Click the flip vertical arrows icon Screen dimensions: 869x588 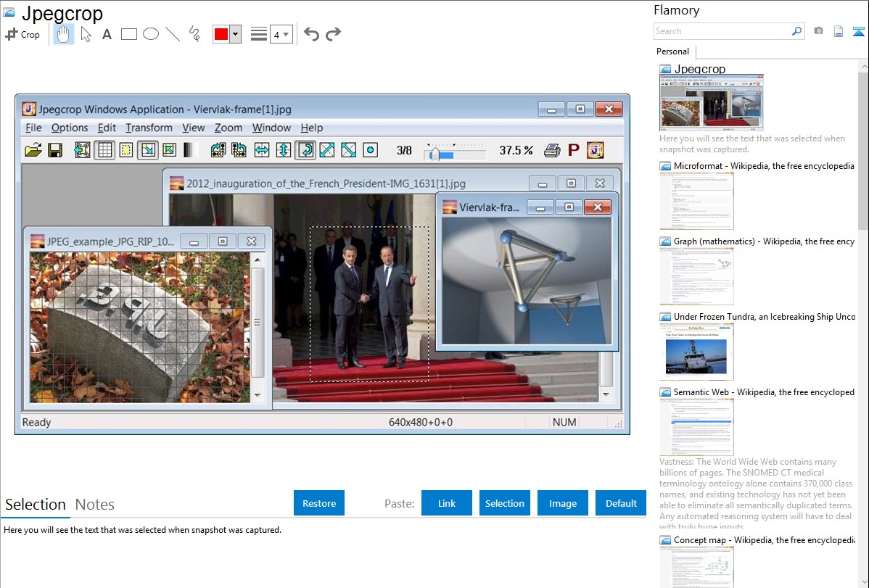pyautogui.click(x=283, y=150)
